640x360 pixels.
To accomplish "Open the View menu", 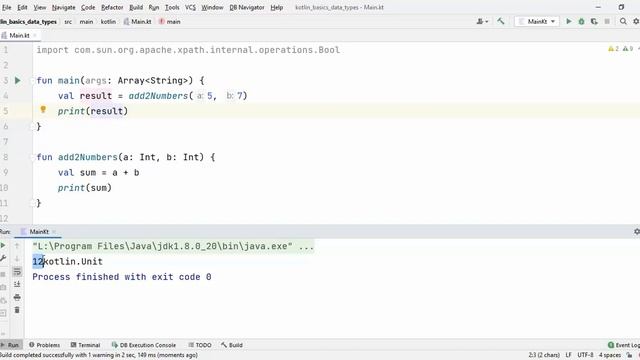I will click(x=40, y=7).
